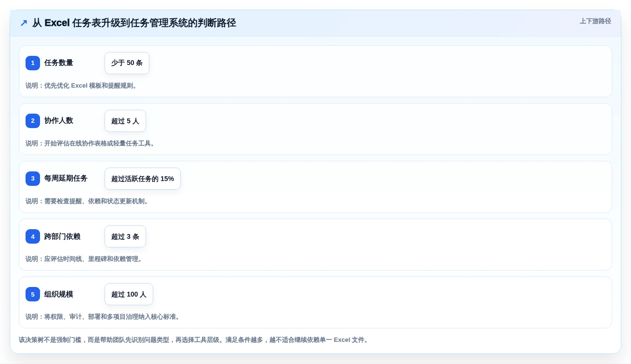
Task: Click the 每周延期任务 label
Action: tap(66, 179)
